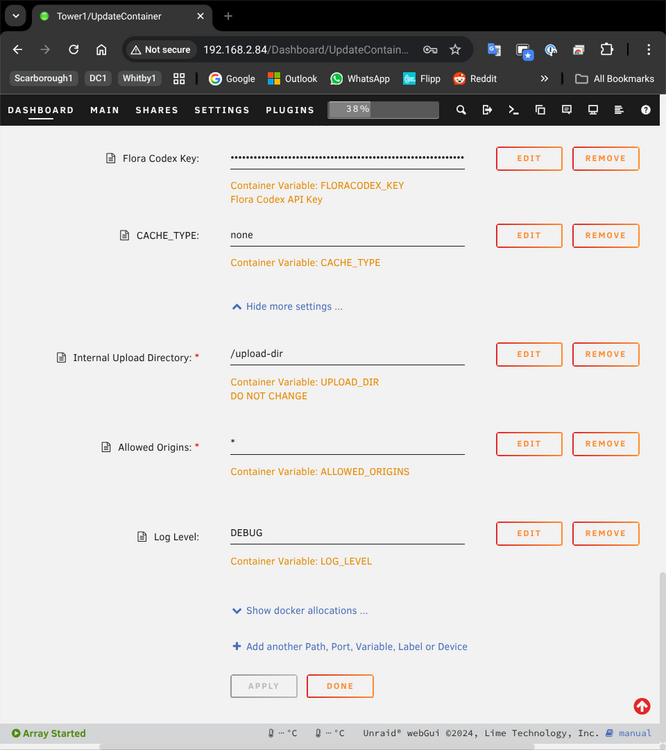Image resolution: width=666 pixels, height=750 pixels.
Task: Open the DASHBOARD menu
Action: (x=41, y=110)
